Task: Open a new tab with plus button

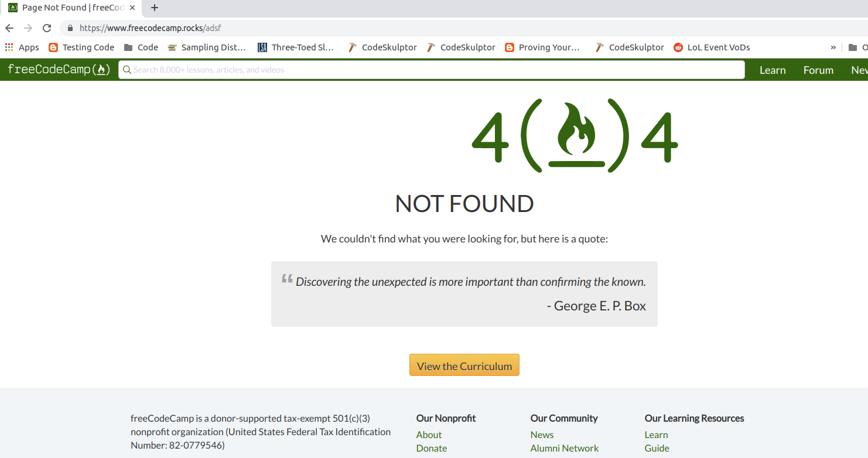Action: tap(155, 8)
